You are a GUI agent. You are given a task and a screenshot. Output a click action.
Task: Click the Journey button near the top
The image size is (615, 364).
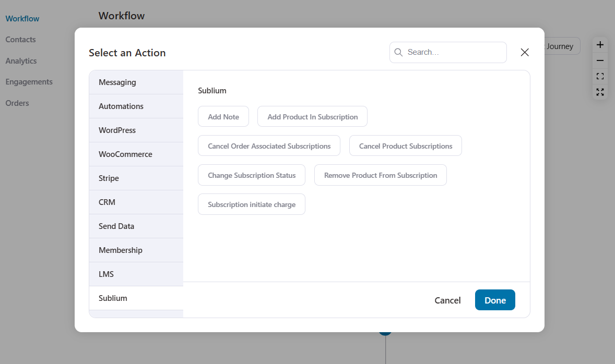point(560,46)
